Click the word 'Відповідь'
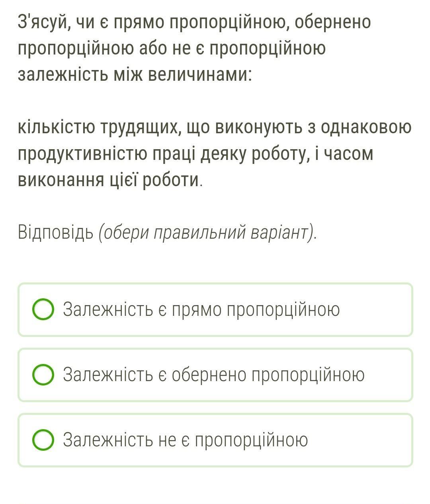Image resolution: width=430 pixels, height=504 pixels. [55, 233]
